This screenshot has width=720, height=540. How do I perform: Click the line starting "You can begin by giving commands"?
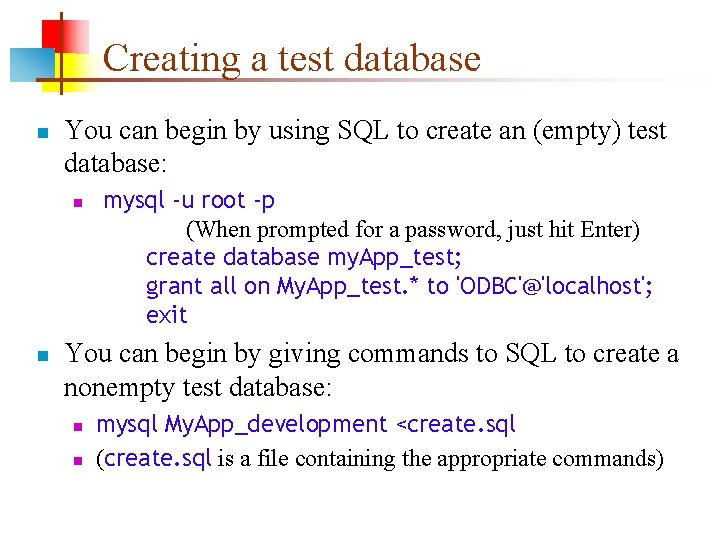371,354
